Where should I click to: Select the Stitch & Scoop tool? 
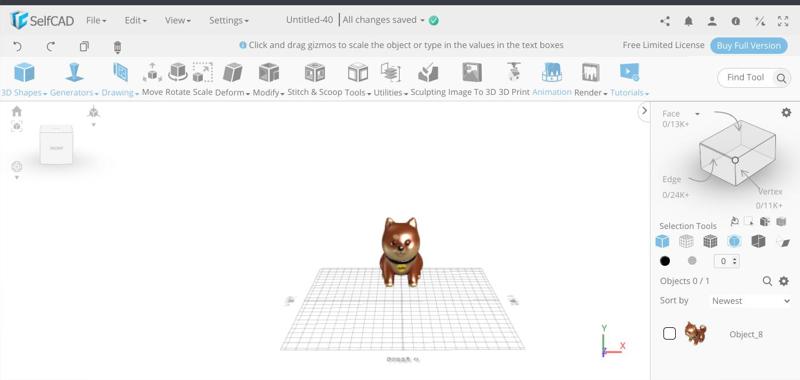coord(315,72)
